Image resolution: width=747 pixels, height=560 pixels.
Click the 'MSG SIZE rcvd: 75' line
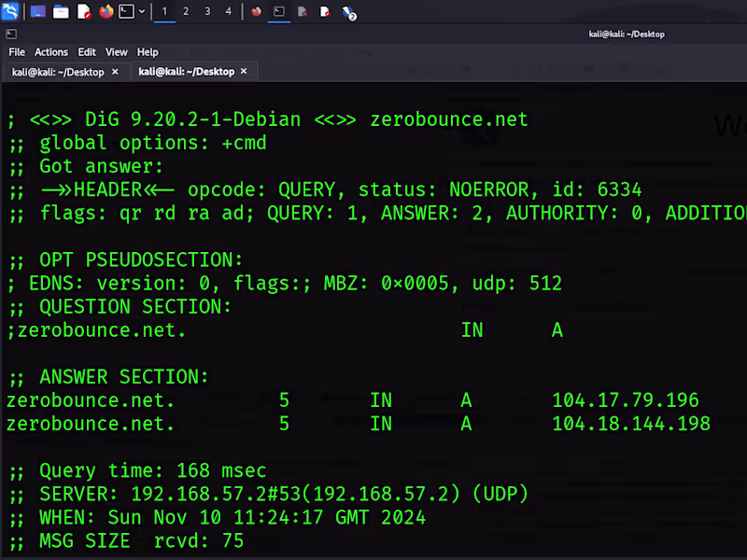pos(127,541)
